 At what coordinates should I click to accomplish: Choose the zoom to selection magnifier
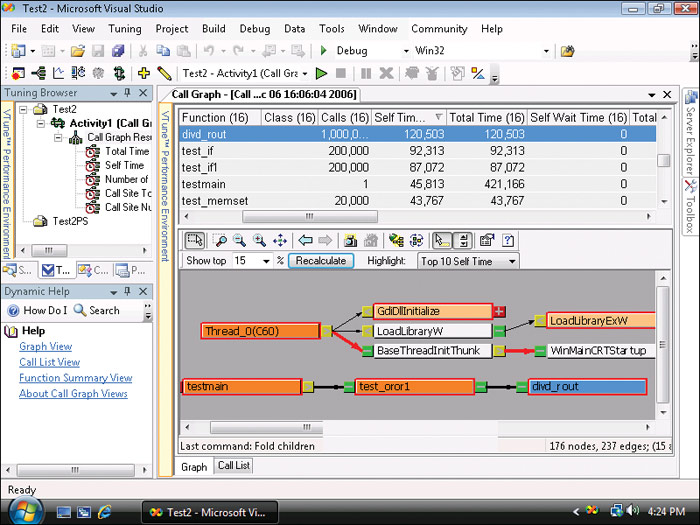point(220,241)
